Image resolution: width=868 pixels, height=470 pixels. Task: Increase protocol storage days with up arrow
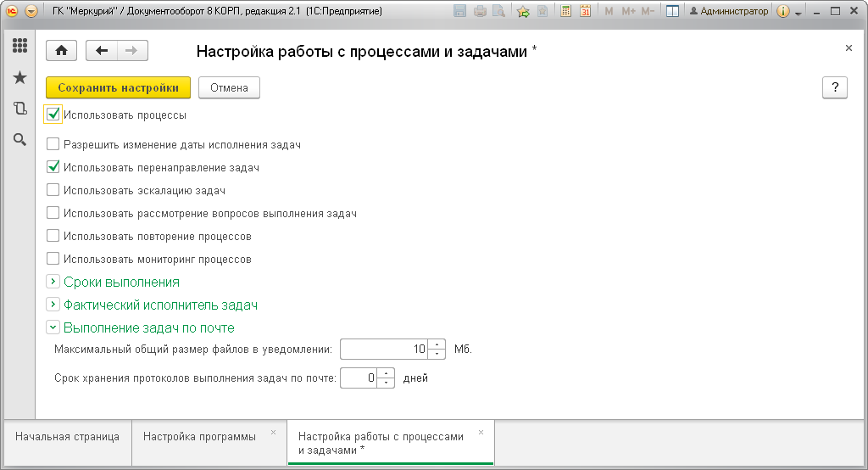tap(386, 373)
